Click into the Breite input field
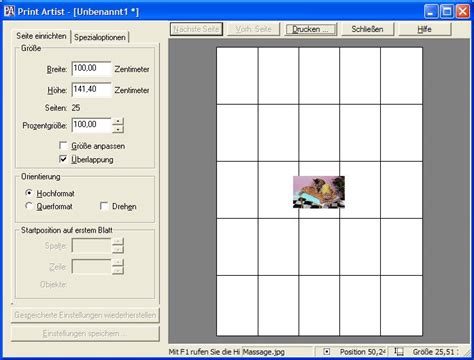This screenshot has height=360, width=474. [x=91, y=69]
